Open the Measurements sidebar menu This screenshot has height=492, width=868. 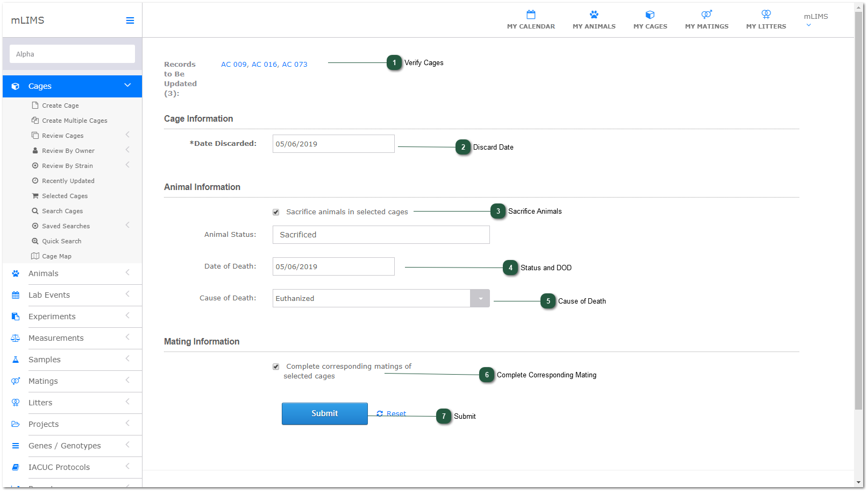[72, 338]
